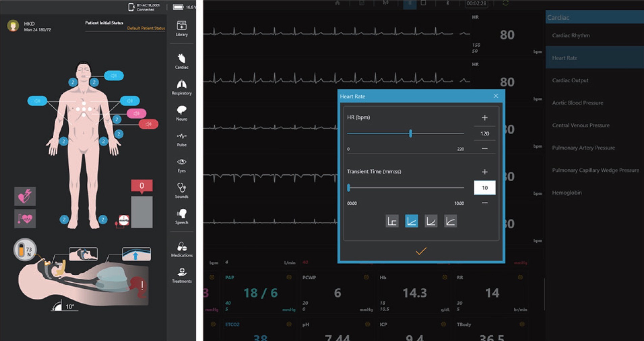Click the oxygen cylinder gauge showing 73
Image resolution: width=644 pixels, height=341 pixels.
click(25, 250)
